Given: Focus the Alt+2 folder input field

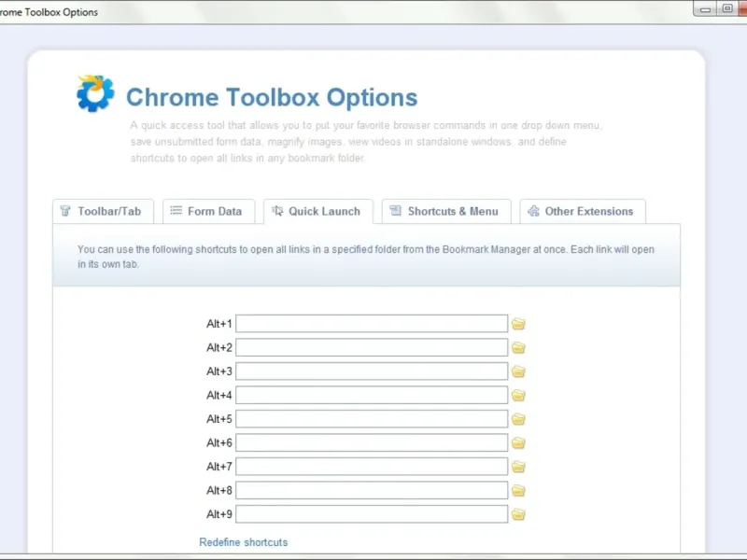Looking at the screenshot, I should [x=372, y=347].
